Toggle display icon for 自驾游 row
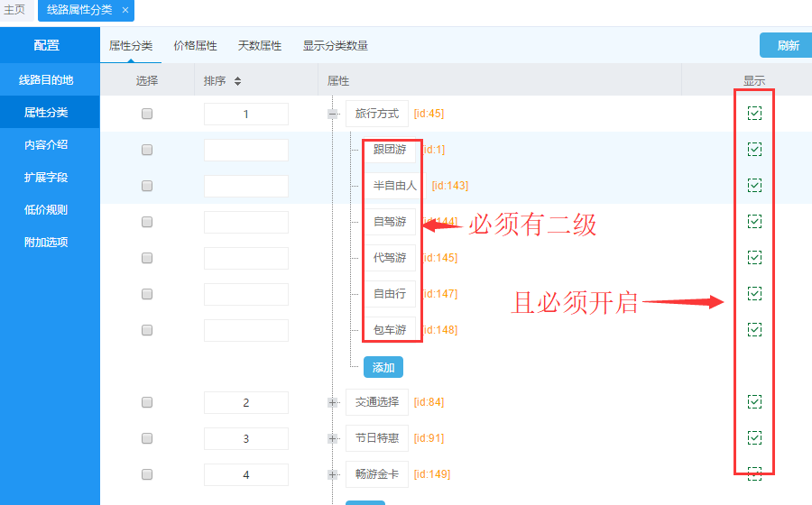Image resolution: width=812 pixels, height=505 pixels. point(755,222)
